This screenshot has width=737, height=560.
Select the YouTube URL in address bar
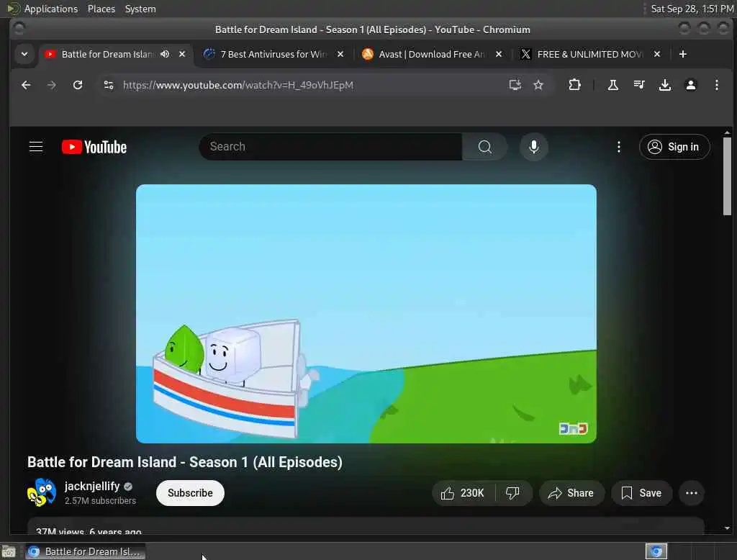pos(238,85)
